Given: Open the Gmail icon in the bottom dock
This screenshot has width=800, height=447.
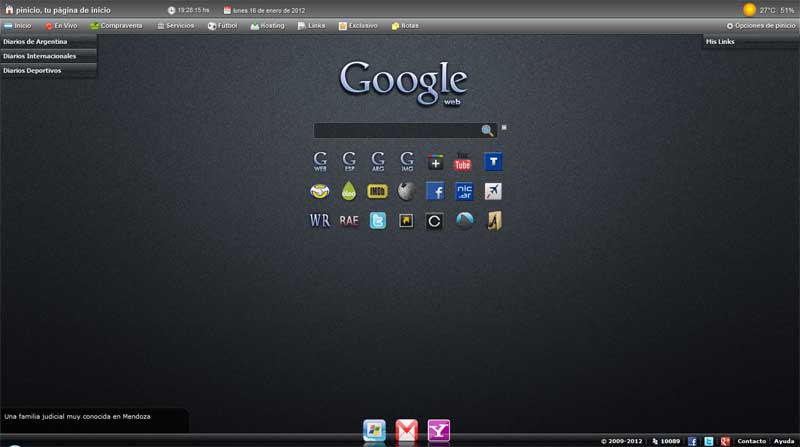Looking at the screenshot, I should [406, 431].
